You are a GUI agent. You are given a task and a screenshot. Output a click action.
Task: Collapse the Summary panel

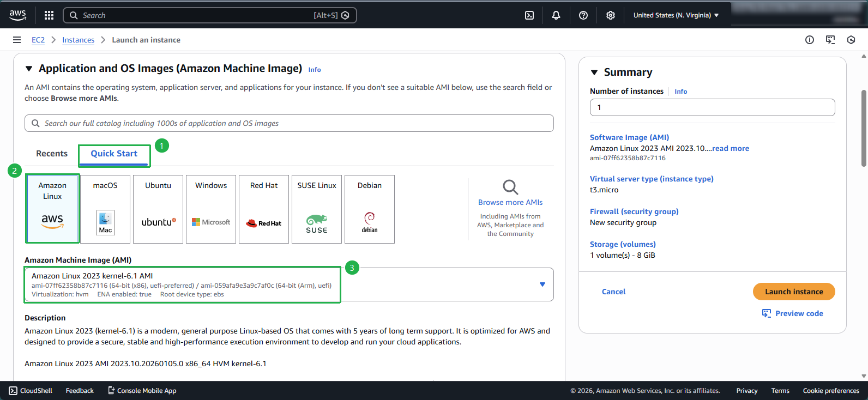click(594, 72)
